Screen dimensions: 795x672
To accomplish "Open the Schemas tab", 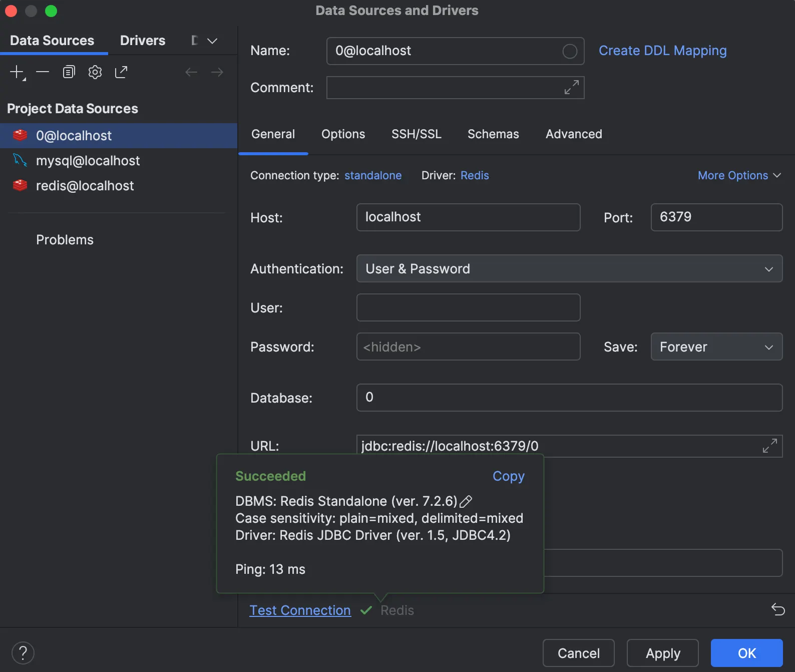I will (493, 134).
